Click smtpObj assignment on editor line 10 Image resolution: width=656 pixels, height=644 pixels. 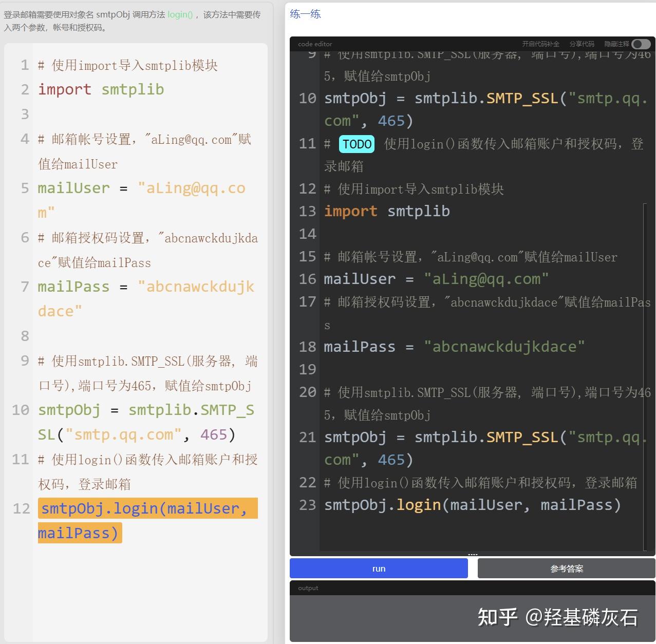pos(485,109)
